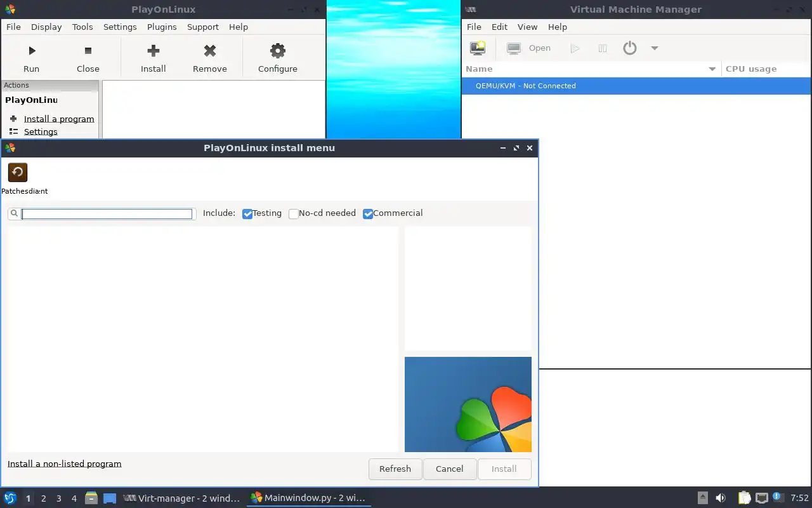Click the 'Install a program' sidebar link
Screen dimensions: 812x508
(x=59, y=119)
